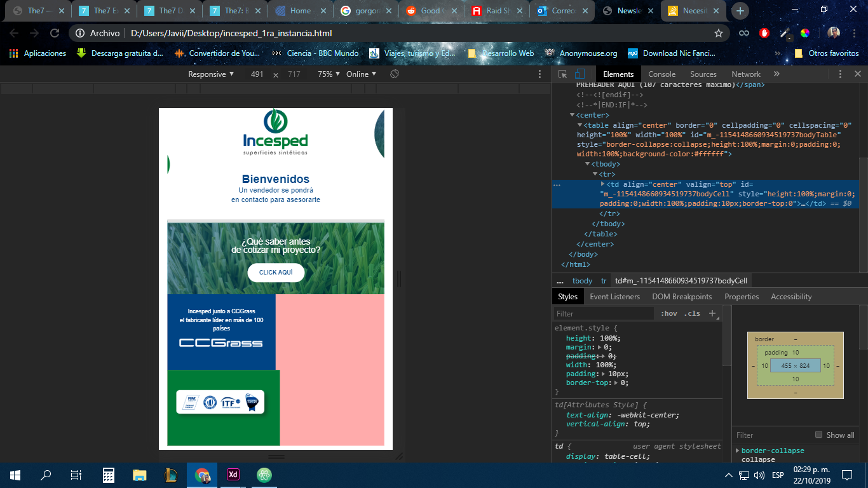Open Chrome's main three-dot menu
The width and height of the screenshot is (868, 488).
coord(855,33)
